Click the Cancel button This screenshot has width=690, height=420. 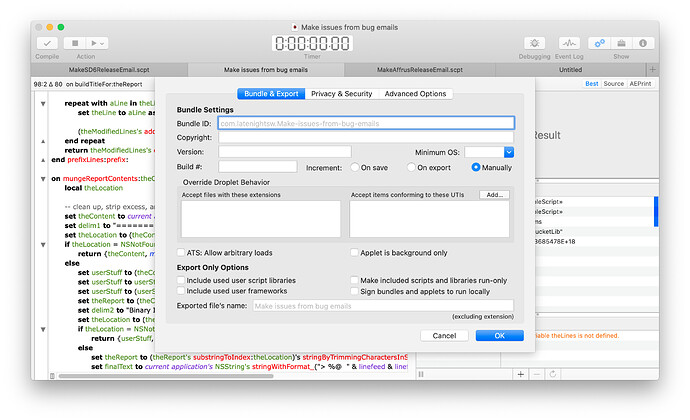coord(444,335)
